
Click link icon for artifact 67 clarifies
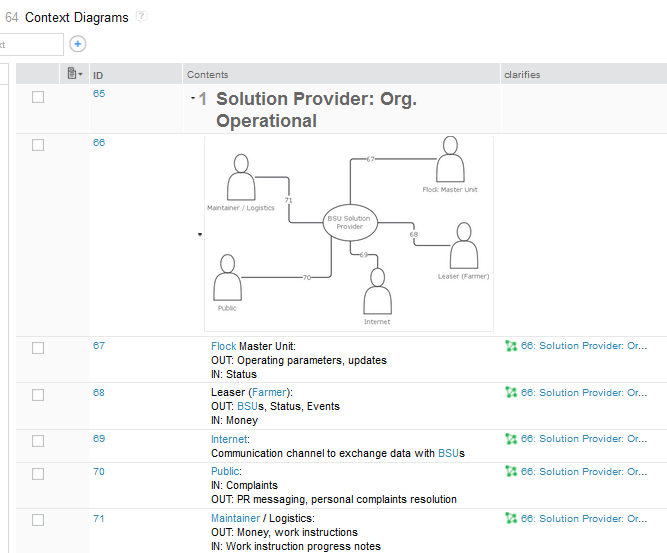pyautogui.click(x=511, y=346)
